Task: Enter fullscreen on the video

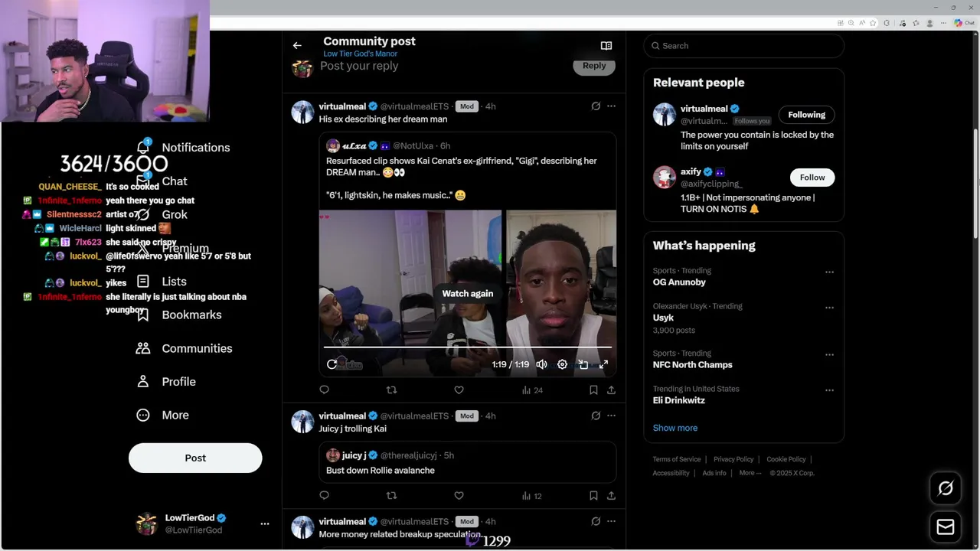Action: tap(603, 364)
